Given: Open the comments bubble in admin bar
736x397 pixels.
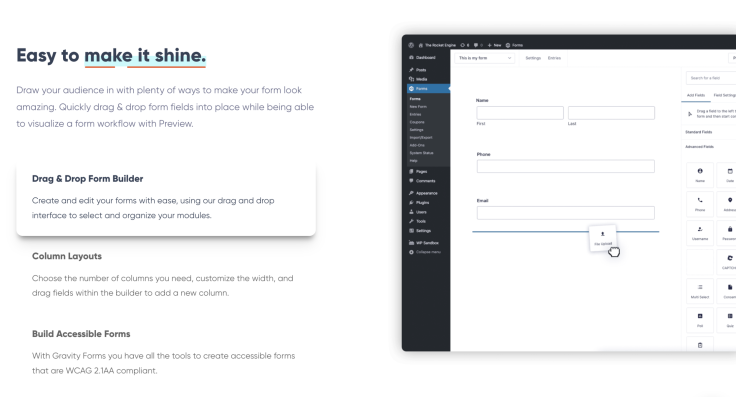Looking at the screenshot, I should pyautogui.click(x=478, y=45).
